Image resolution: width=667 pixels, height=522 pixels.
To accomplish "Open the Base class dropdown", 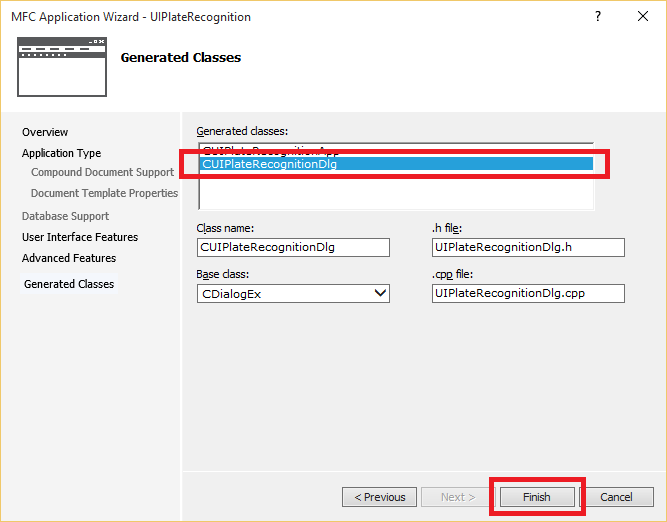I will (x=293, y=294).
